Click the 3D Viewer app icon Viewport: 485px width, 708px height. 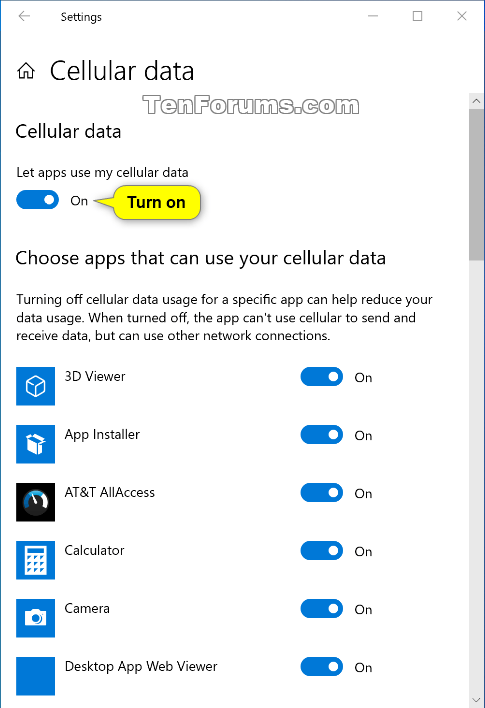tap(35, 386)
